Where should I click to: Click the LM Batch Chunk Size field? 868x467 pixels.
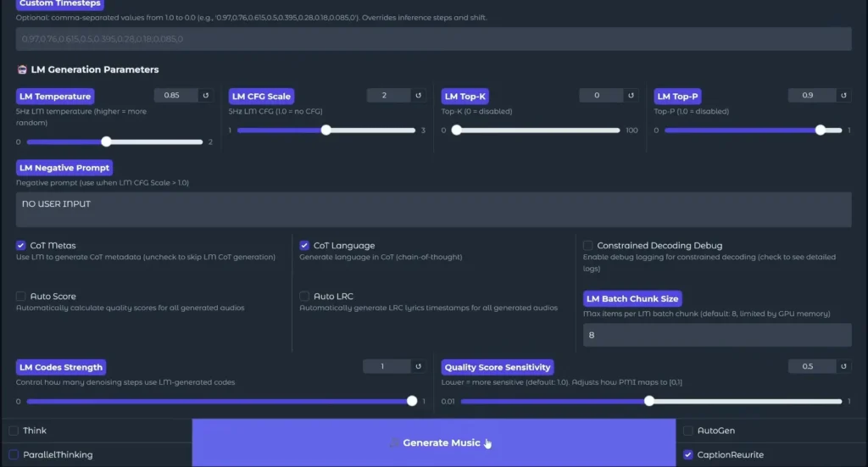716,335
